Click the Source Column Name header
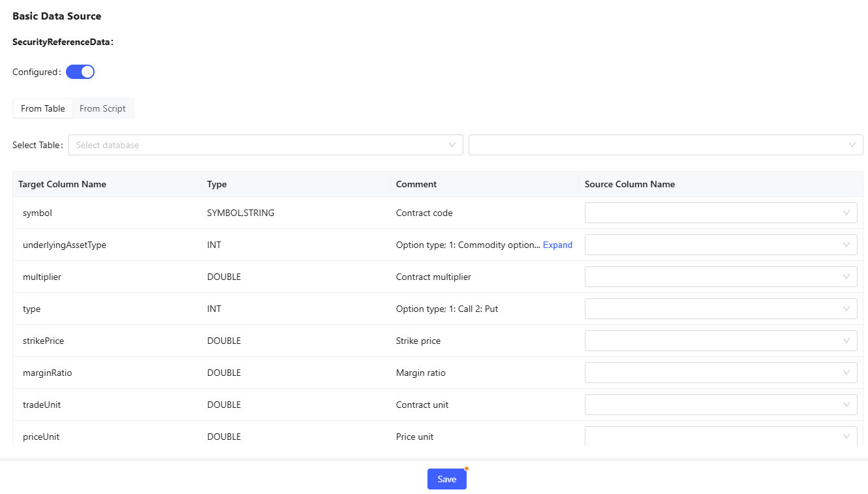The image size is (868, 494). (x=630, y=184)
